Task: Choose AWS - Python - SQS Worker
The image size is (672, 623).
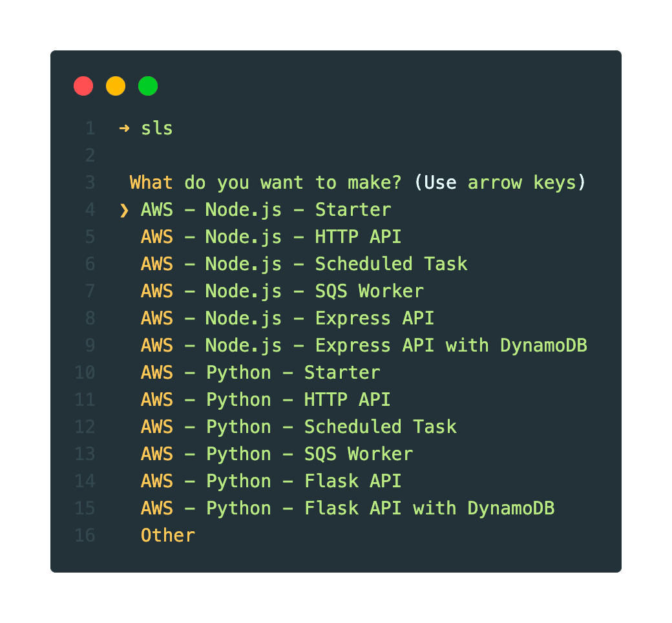Action: coord(277,454)
